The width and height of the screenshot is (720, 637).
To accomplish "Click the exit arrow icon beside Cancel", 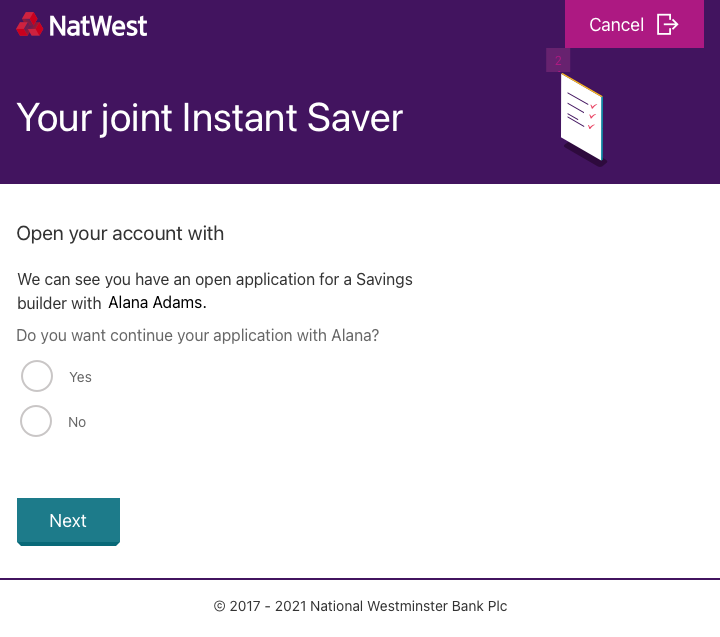I will [x=667, y=24].
